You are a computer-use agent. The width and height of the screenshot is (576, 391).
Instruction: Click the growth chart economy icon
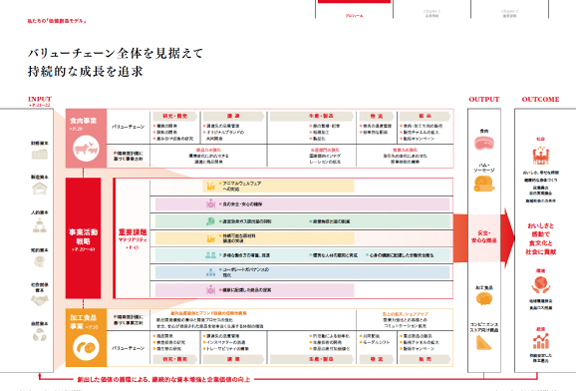tap(540, 341)
